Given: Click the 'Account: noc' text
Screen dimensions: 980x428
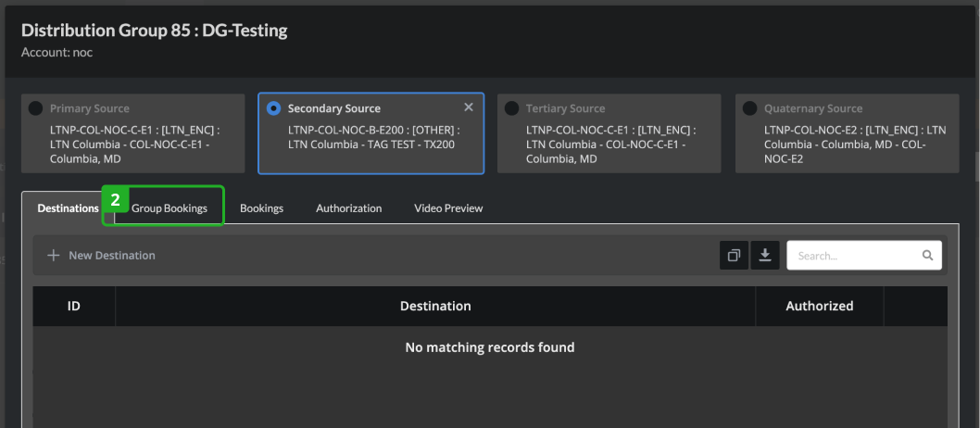Looking at the screenshot, I should click(57, 52).
